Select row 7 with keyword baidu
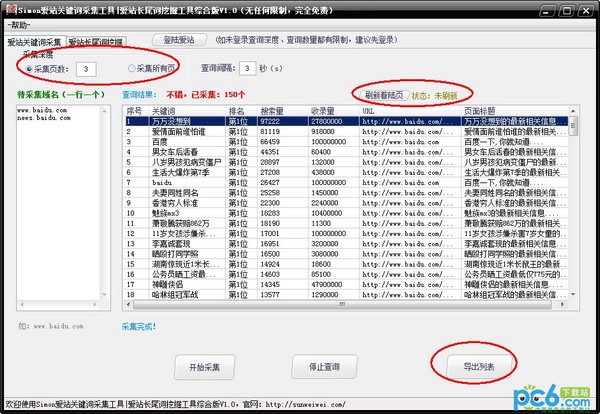 pos(347,183)
